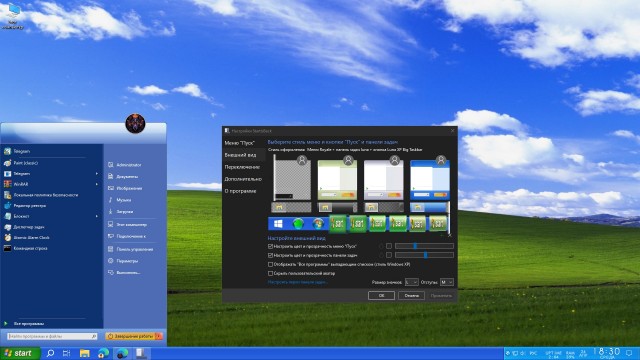Image resolution: width=640 pixels, height=360 pixels.
Task: Expand the Блокнот submenu arrow
Action: [97, 216]
